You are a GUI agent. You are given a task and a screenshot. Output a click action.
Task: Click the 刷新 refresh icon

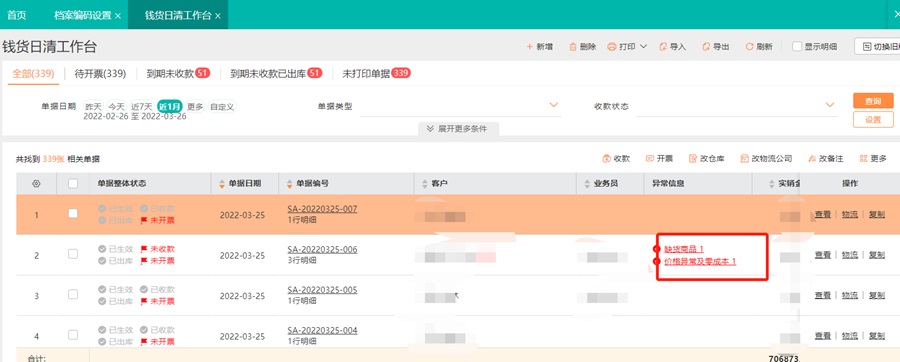[749, 47]
